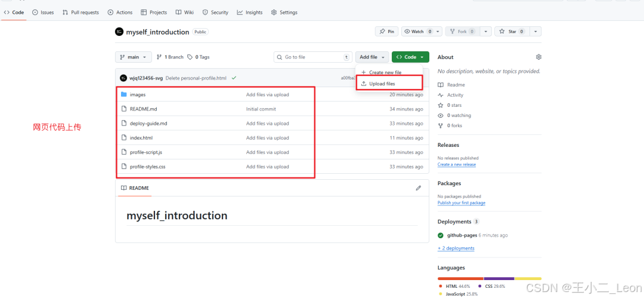
Task: Open the main branch selector dropdown
Action: coord(134,57)
